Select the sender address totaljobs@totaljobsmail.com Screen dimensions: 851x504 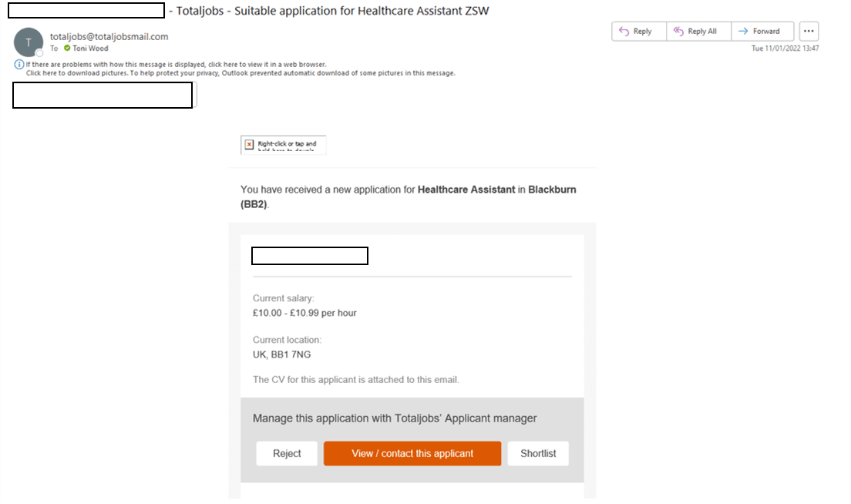tap(109, 36)
